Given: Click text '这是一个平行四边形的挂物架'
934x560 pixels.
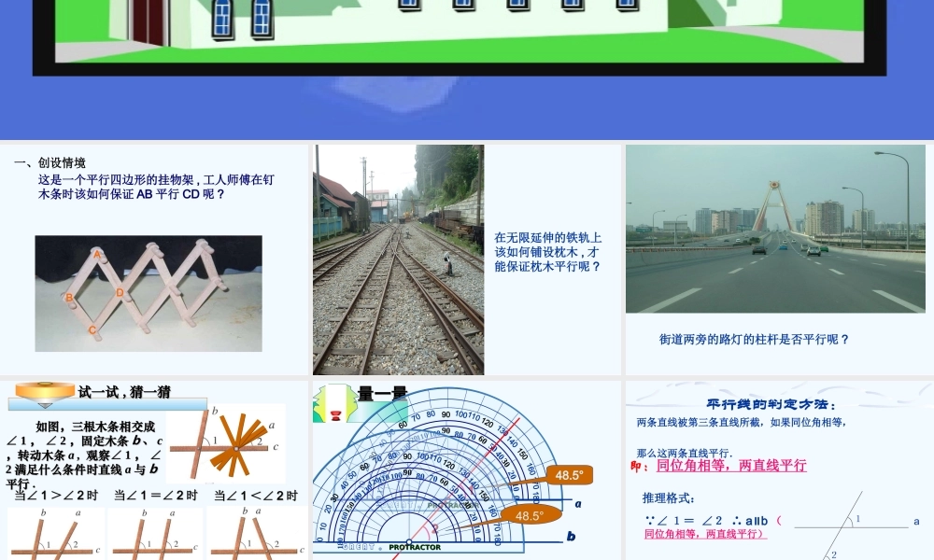Looking at the screenshot, I should 116,180.
